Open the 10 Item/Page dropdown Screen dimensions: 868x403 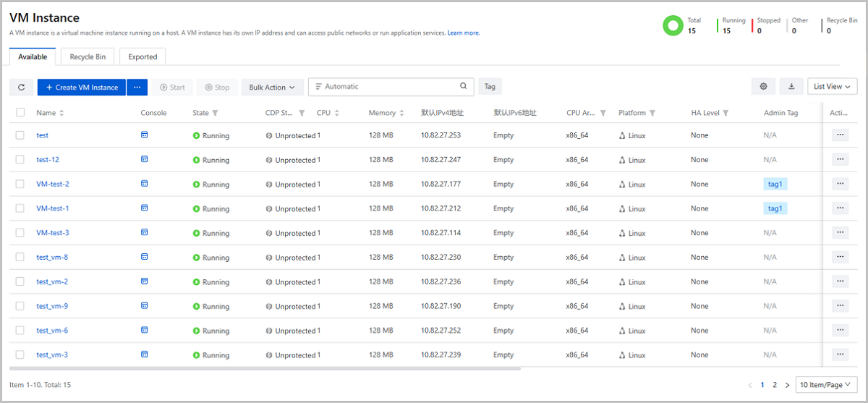point(826,385)
